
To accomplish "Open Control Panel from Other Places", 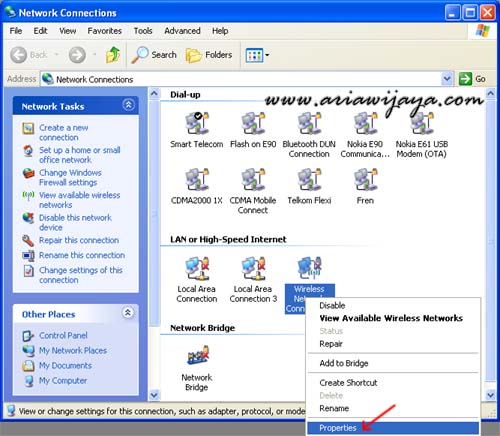I will pyautogui.click(x=63, y=336).
